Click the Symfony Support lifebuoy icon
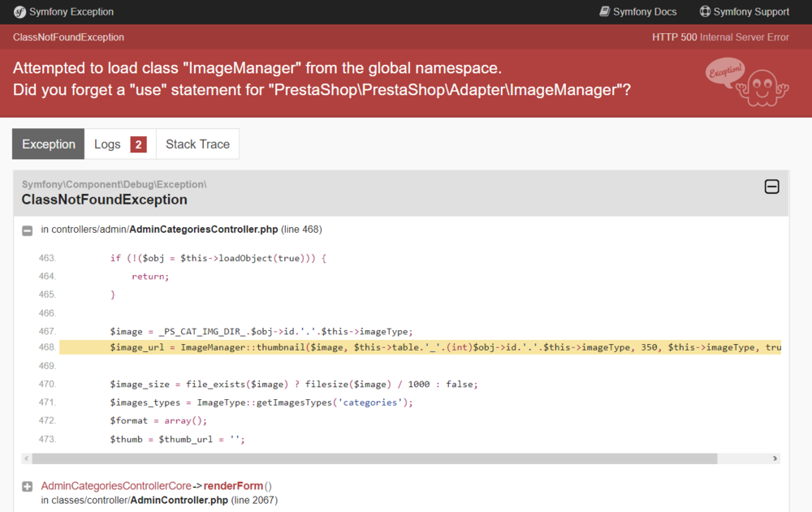The width and height of the screenshot is (812, 512). point(705,11)
